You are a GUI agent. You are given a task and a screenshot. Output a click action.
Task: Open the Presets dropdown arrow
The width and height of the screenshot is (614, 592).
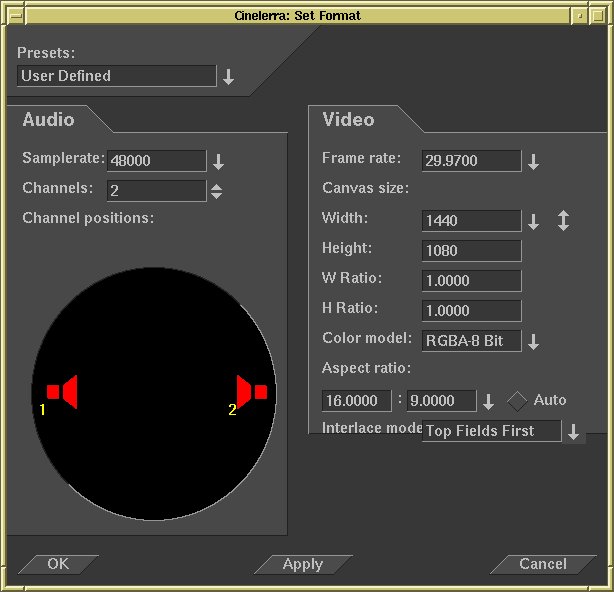(x=228, y=77)
